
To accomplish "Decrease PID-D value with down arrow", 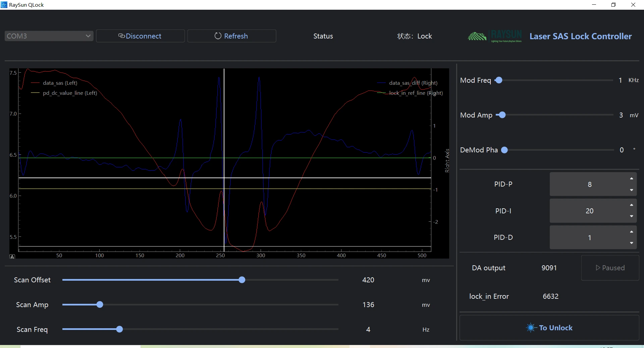I will 631,243.
